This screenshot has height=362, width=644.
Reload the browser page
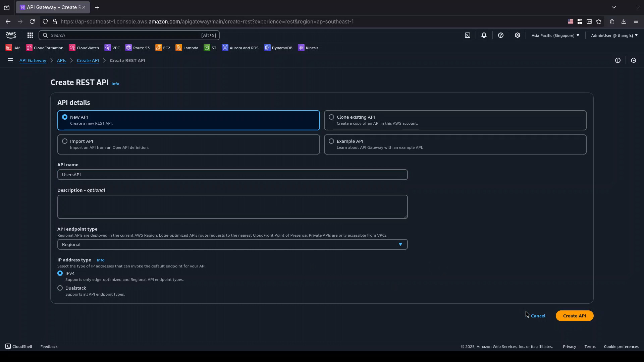pos(32,21)
